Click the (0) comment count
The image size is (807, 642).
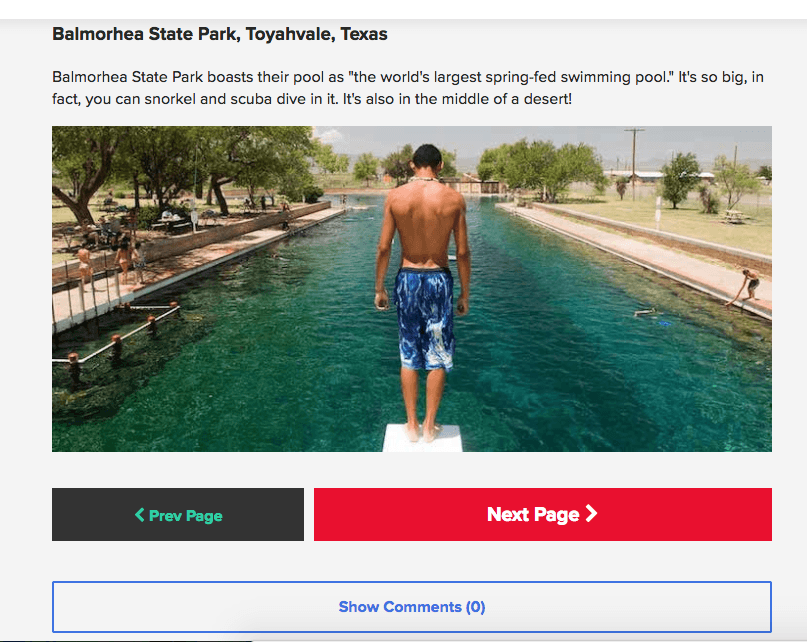476,607
